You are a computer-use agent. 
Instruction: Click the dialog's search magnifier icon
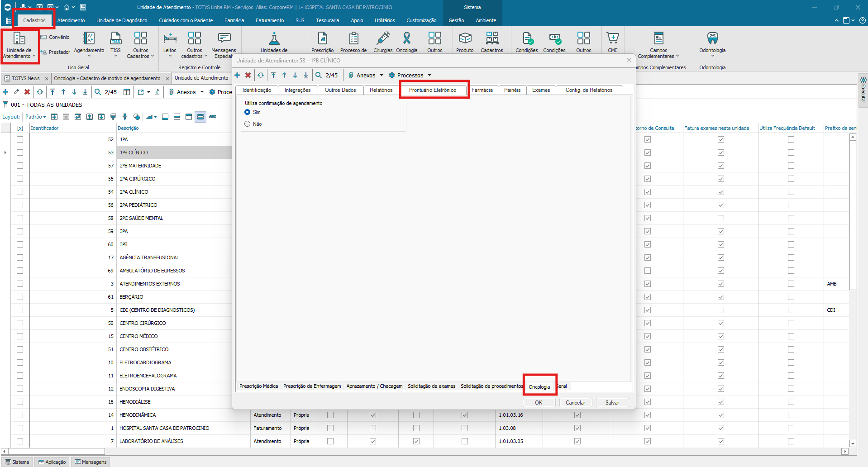click(x=319, y=75)
